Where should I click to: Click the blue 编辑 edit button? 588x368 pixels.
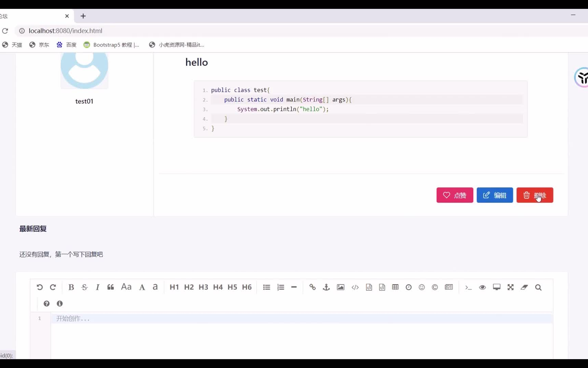coord(495,195)
